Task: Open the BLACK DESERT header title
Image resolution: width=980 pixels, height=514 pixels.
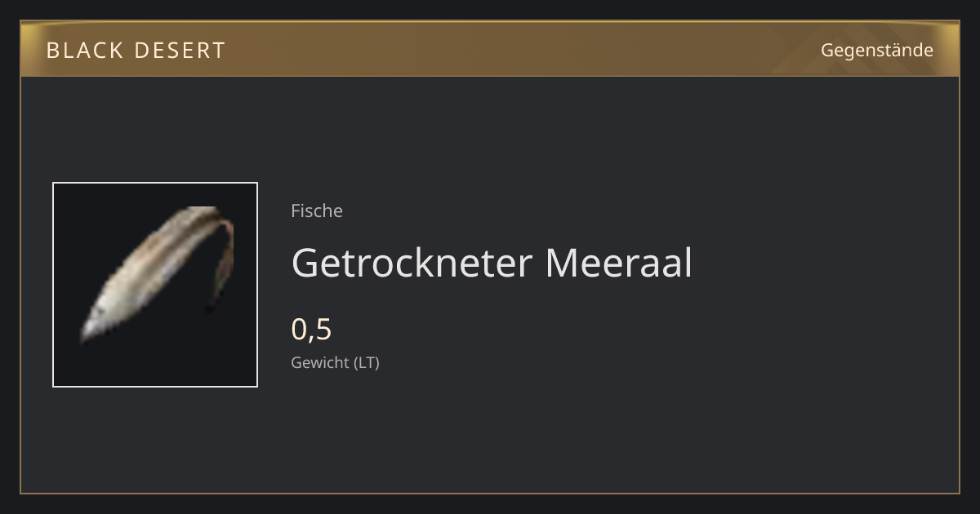Action: pos(136,51)
